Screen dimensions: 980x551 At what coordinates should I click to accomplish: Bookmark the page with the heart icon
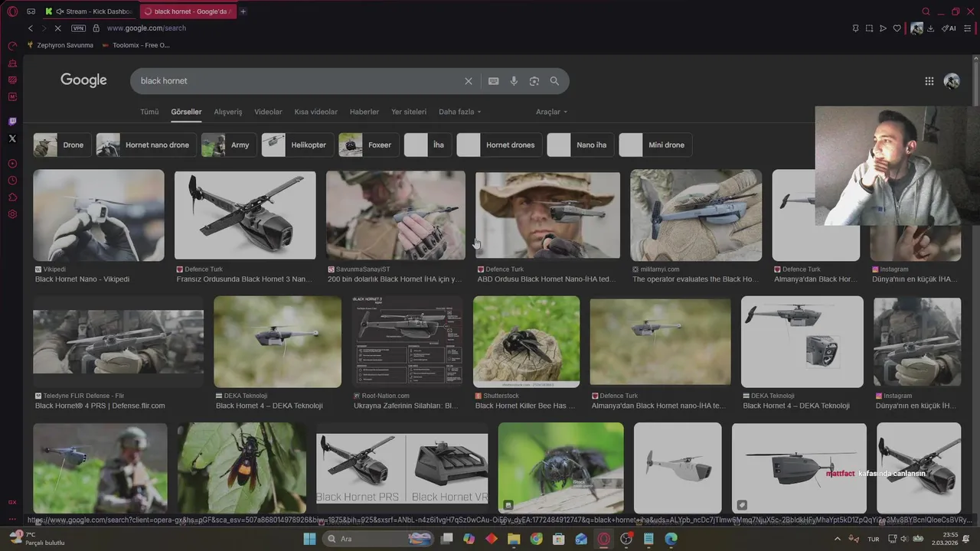point(897,28)
